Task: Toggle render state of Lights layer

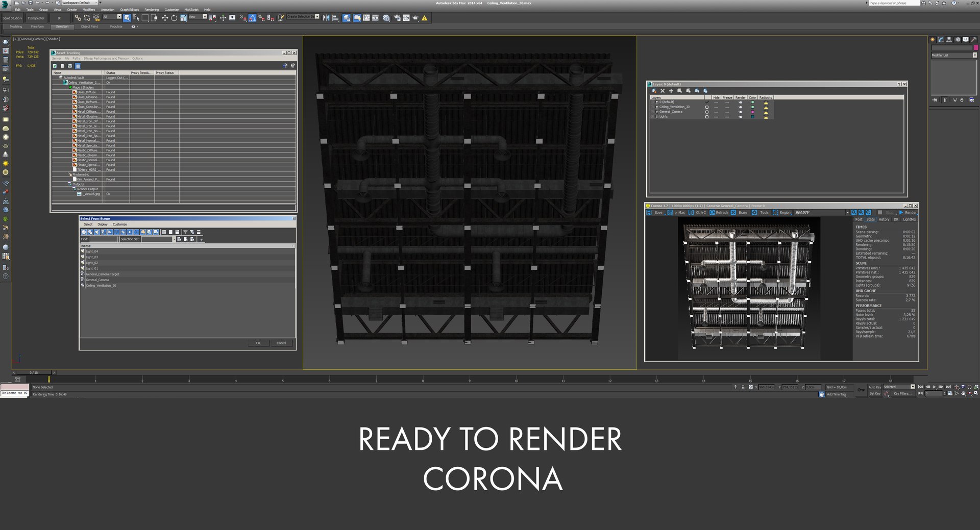Action: click(x=741, y=117)
